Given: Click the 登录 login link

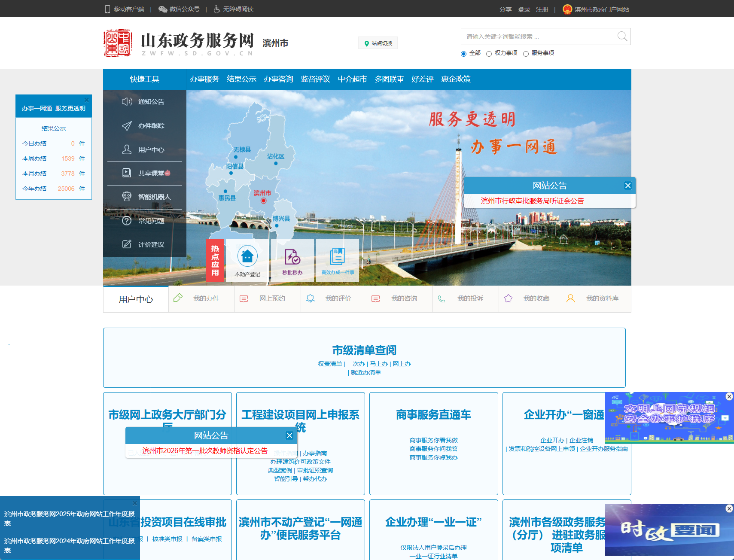Looking at the screenshot, I should pyautogui.click(x=524, y=9).
